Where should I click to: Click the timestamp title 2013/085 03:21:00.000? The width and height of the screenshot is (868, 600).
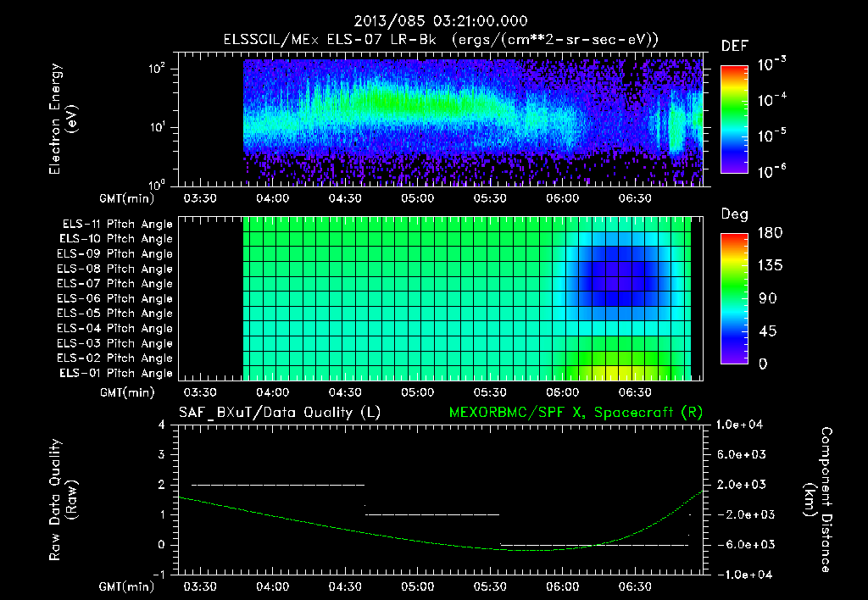[x=441, y=21]
